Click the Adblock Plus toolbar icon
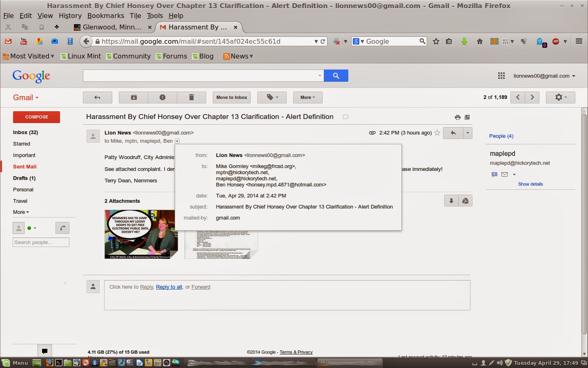Viewport: 588px width, 368px height. (556, 41)
